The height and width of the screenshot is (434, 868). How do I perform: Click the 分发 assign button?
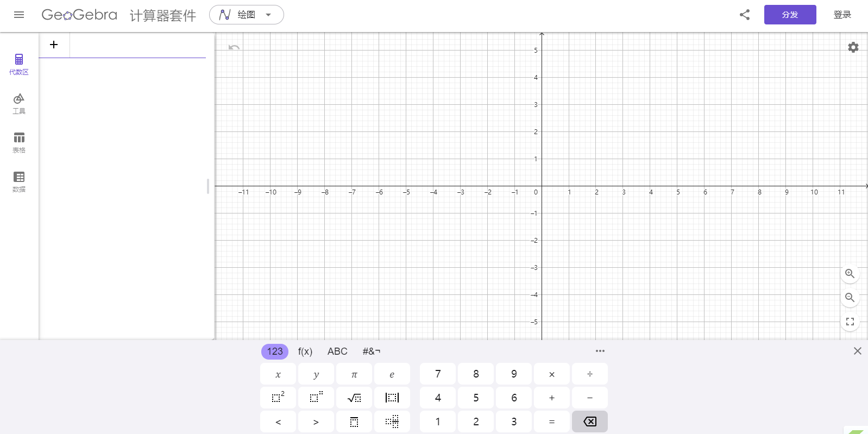click(x=789, y=15)
